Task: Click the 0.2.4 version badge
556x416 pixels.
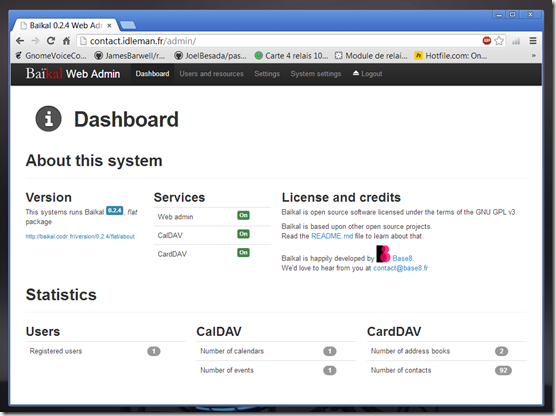Action: [x=115, y=210]
